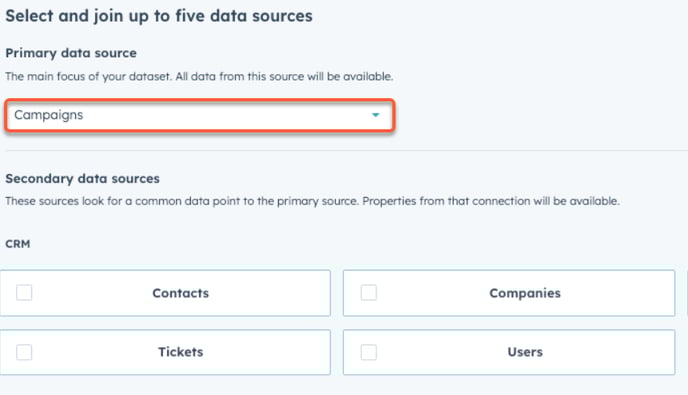Select the Contacts card label
This screenshot has width=688, height=395.
(x=181, y=293)
